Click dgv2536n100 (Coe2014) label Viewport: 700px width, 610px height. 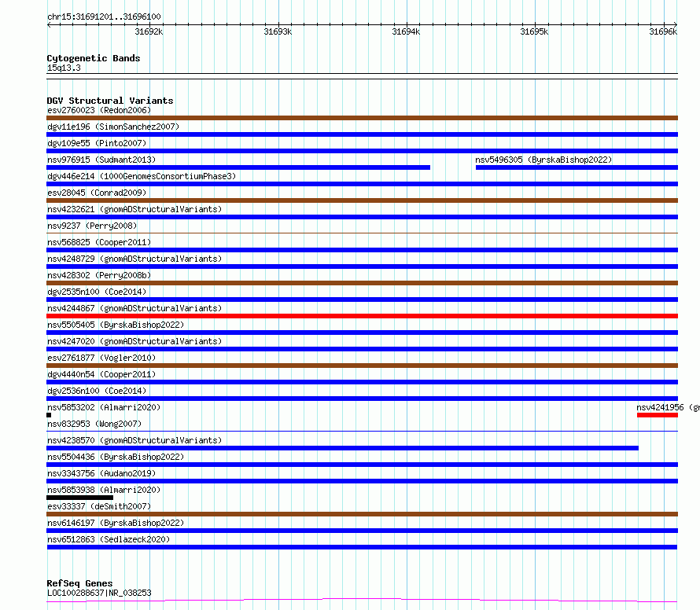point(97,391)
